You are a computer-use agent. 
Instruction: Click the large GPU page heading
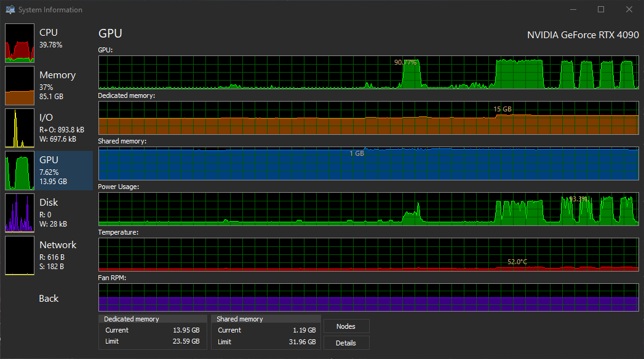[x=110, y=33]
